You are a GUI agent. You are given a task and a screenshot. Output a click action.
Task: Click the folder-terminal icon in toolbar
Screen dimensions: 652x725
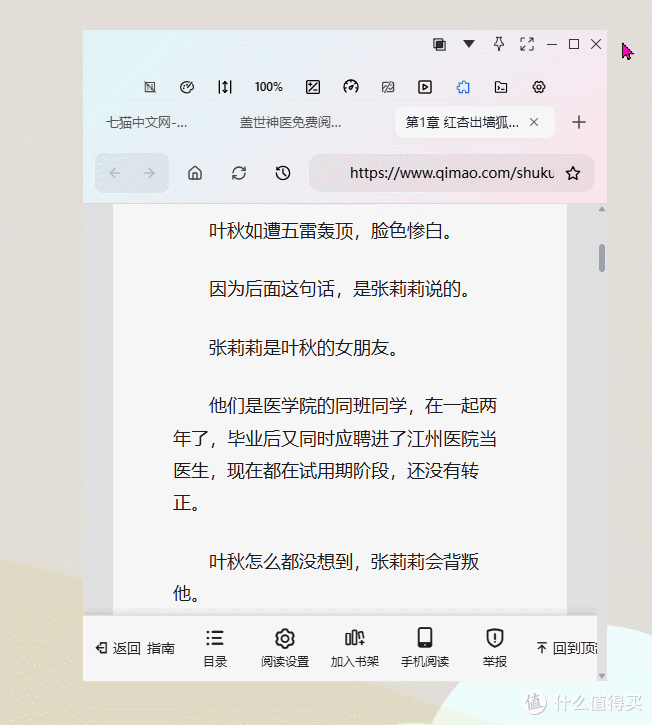[x=501, y=87]
